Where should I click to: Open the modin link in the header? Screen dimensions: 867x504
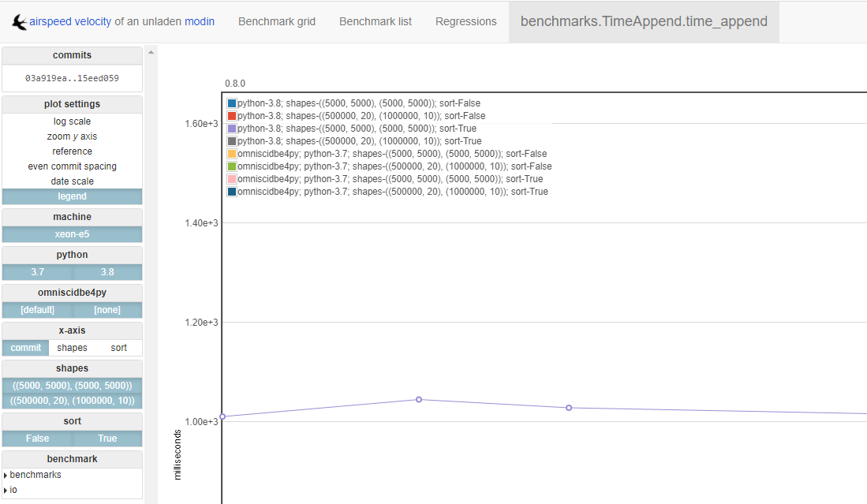(201, 21)
